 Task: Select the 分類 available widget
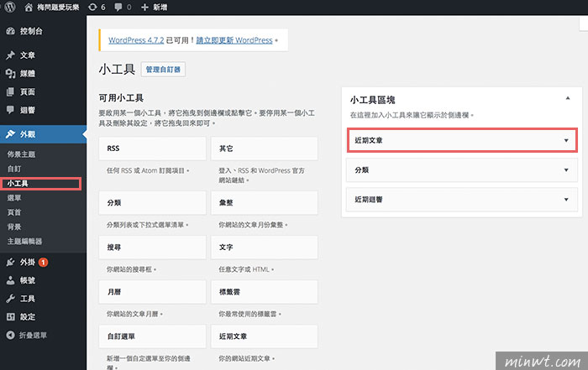[x=152, y=202]
